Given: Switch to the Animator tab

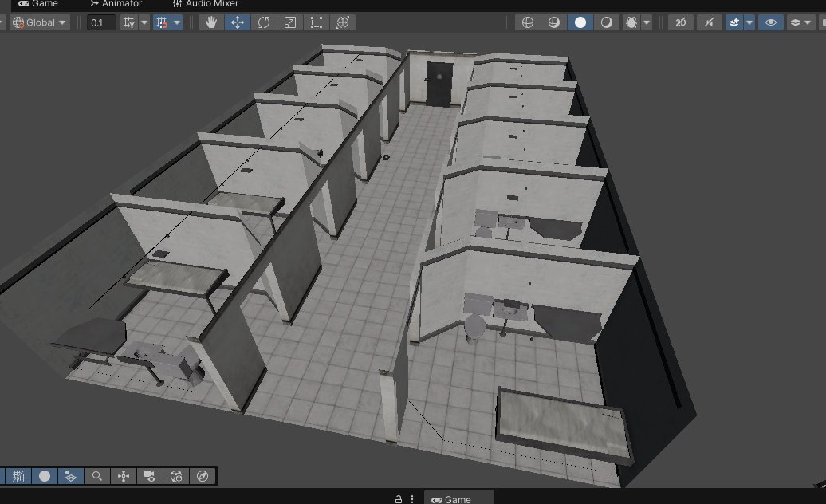Looking at the screenshot, I should [114, 4].
